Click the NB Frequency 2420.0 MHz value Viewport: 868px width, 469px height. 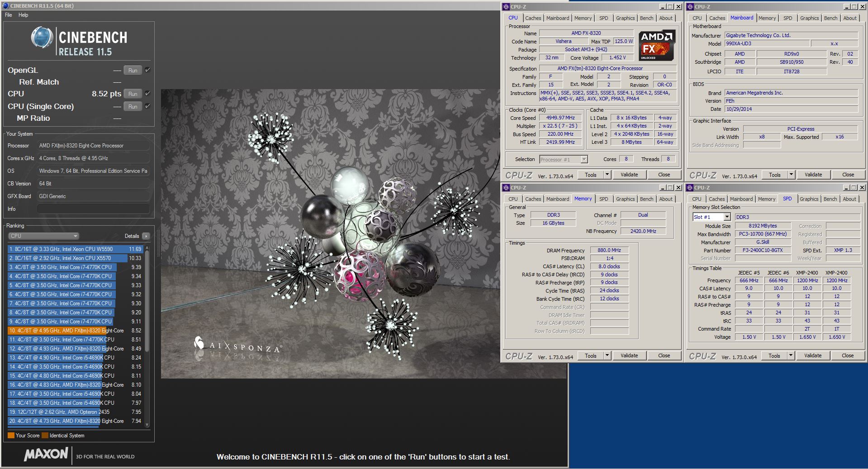point(643,231)
